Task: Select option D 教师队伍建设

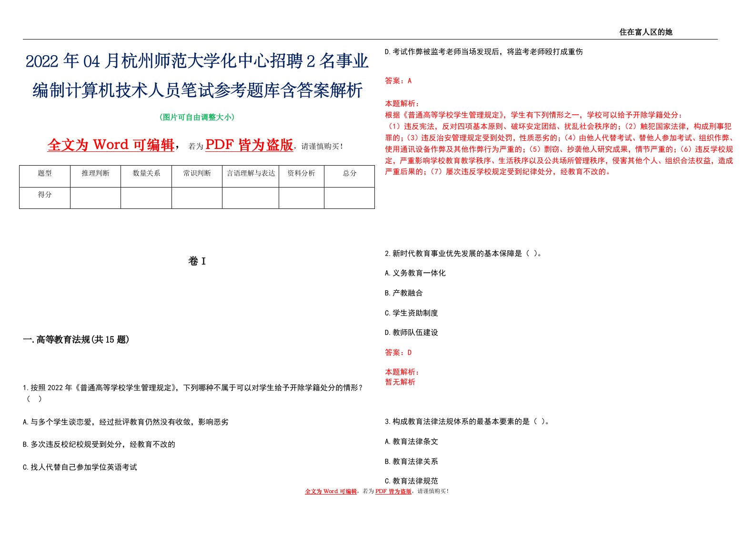Action: point(412,333)
